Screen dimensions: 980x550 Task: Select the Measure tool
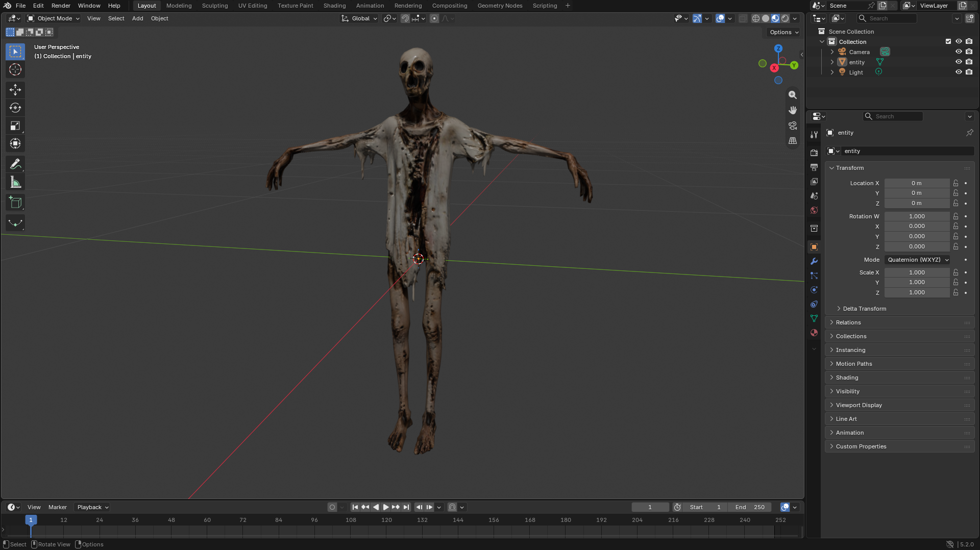click(x=15, y=182)
